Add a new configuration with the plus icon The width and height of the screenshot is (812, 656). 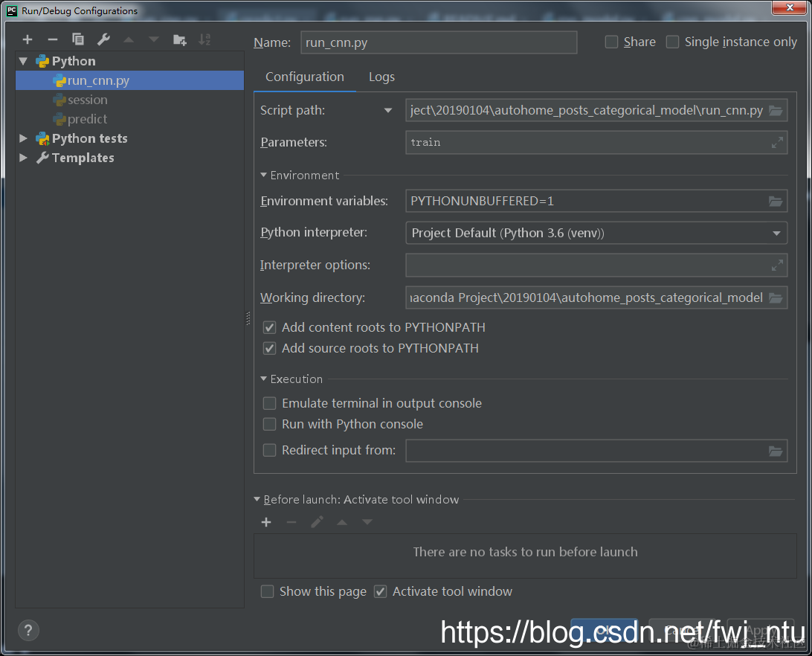(28, 39)
